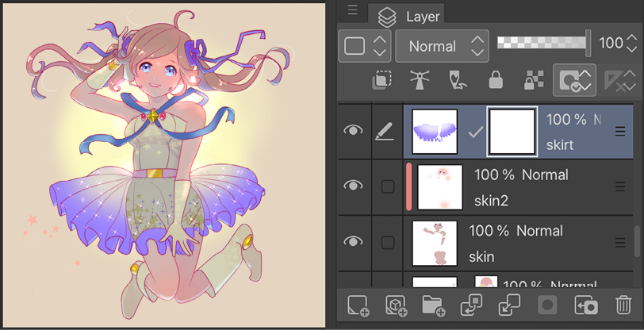This screenshot has height=330, width=644.
Task: Open the palette color dropdown
Action: (364, 46)
